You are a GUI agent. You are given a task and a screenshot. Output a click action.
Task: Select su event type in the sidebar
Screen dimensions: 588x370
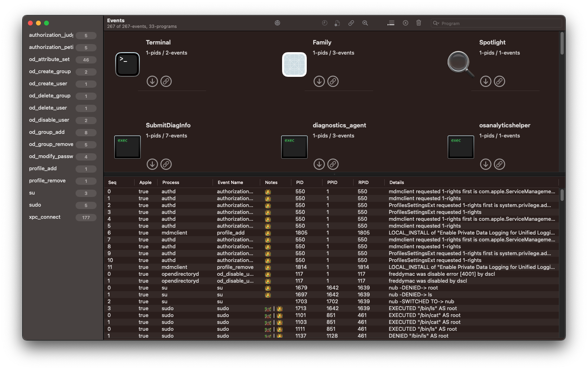pyautogui.click(x=63, y=193)
